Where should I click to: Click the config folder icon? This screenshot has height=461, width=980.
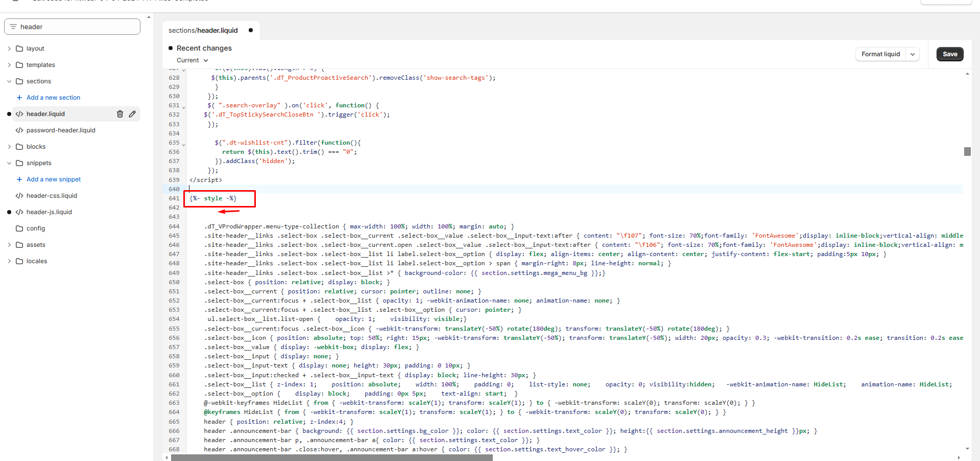pyautogui.click(x=19, y=228)
